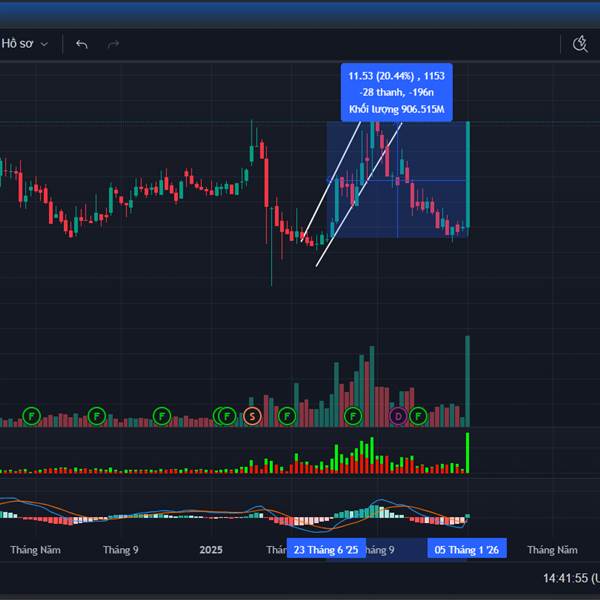
Task: Click the greyed redo arrow
Action: pyautogui.click(x=113, y=44)
